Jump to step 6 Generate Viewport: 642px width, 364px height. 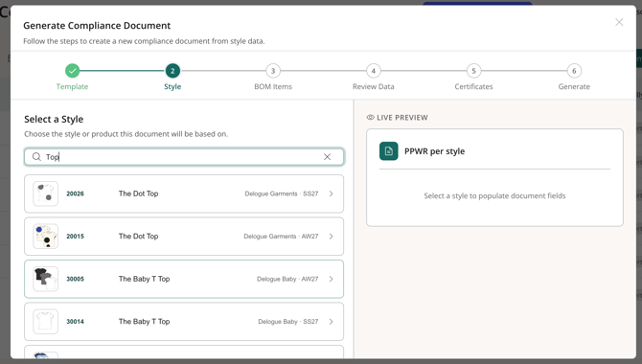click(574, 71)
